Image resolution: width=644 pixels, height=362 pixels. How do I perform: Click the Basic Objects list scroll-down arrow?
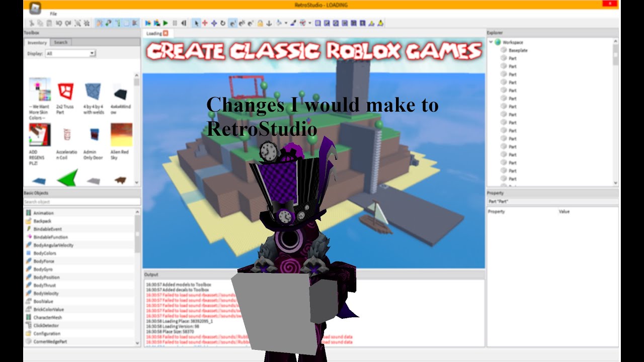tap(138, 343)
